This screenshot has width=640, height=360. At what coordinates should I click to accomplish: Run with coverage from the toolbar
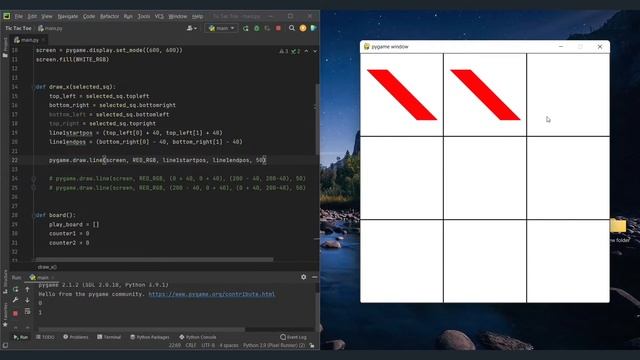(x=267, y=28)
